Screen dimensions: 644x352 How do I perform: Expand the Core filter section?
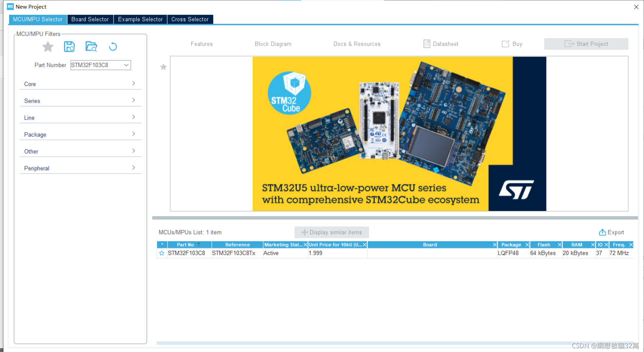[x=80, y=84]
